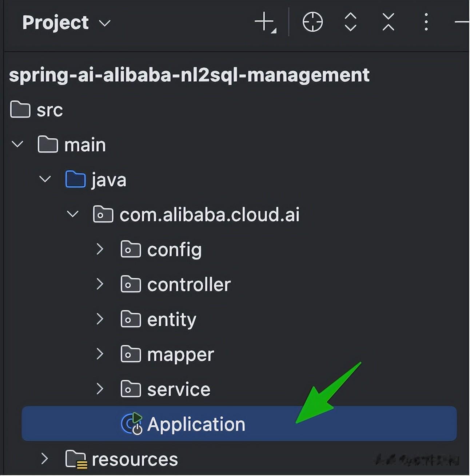The width and height of the screenshot is (470, 476).
Task: Select the src folder icon
Action: pyautogui.click(x=20, y=110)
